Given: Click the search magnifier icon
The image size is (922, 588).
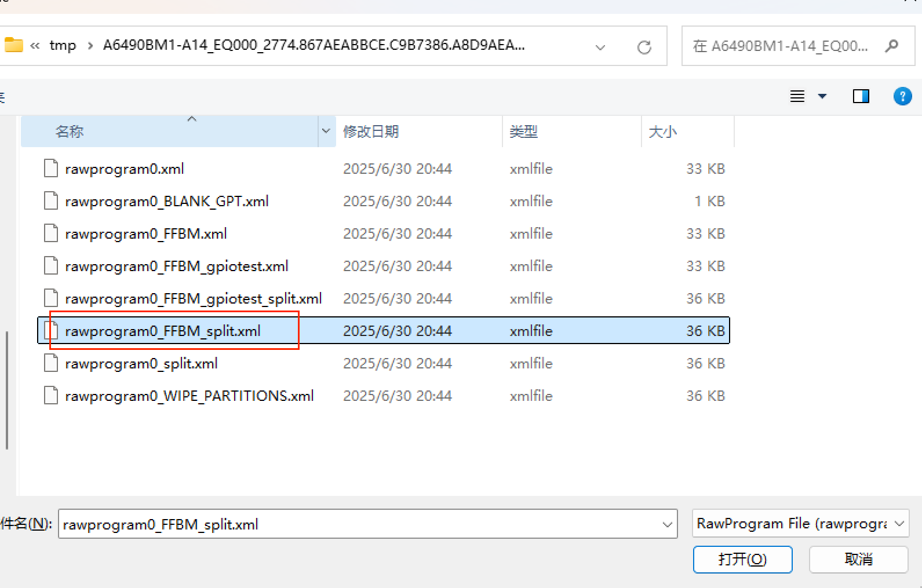Looking at the screenshot, I should (x=892, y=46).
